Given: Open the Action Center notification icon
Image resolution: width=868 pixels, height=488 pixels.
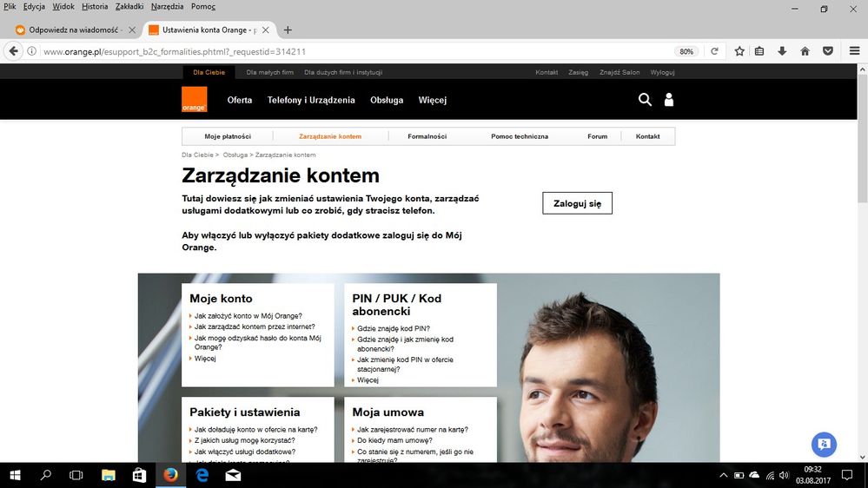Looking at the screenshot, I should pyautogui.click(x=846, y=475).
